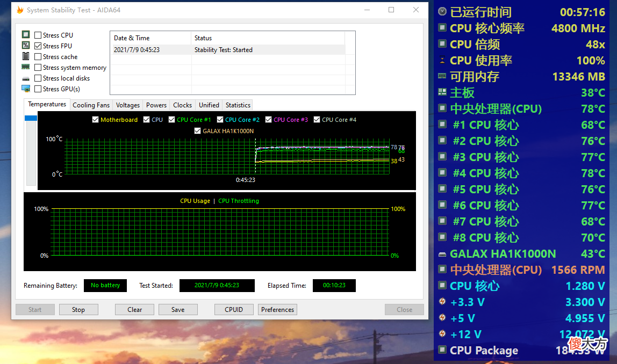Click the clock icon beside 已运行时间

point(442,12)
